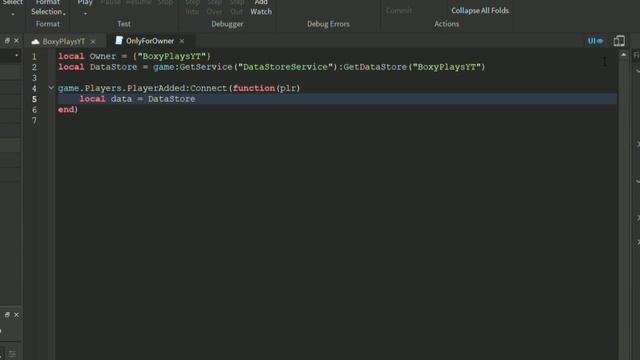Image resolution: width=640 pixels, height=360 pixels.
Task: Click the function keyword on line 4
Action: 254,88
